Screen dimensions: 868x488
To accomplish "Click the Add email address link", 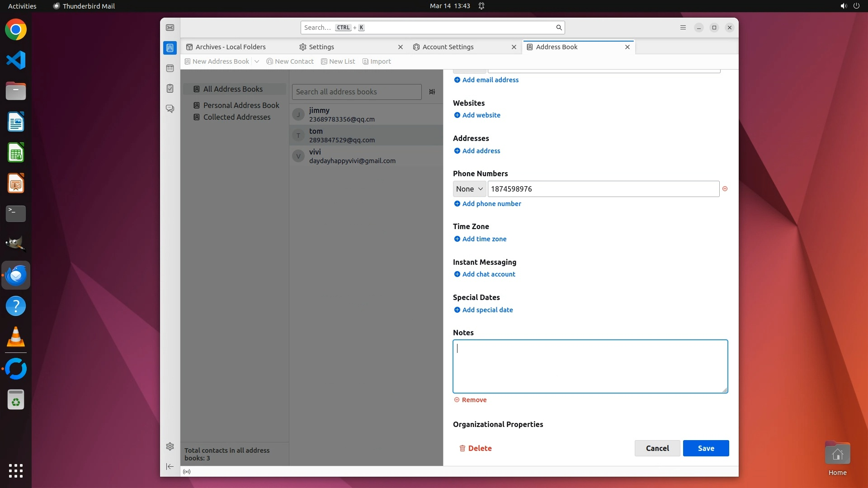I will (490, 80).
